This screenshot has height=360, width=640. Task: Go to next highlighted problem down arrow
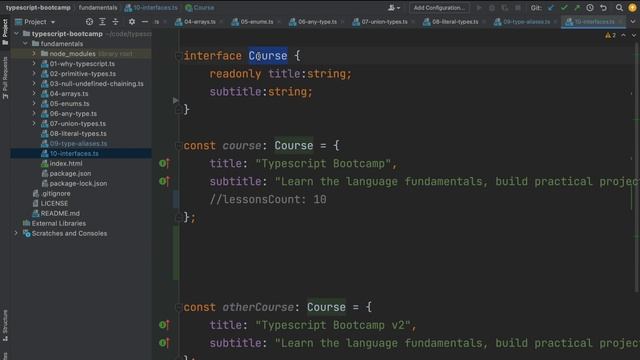[633, 36]
